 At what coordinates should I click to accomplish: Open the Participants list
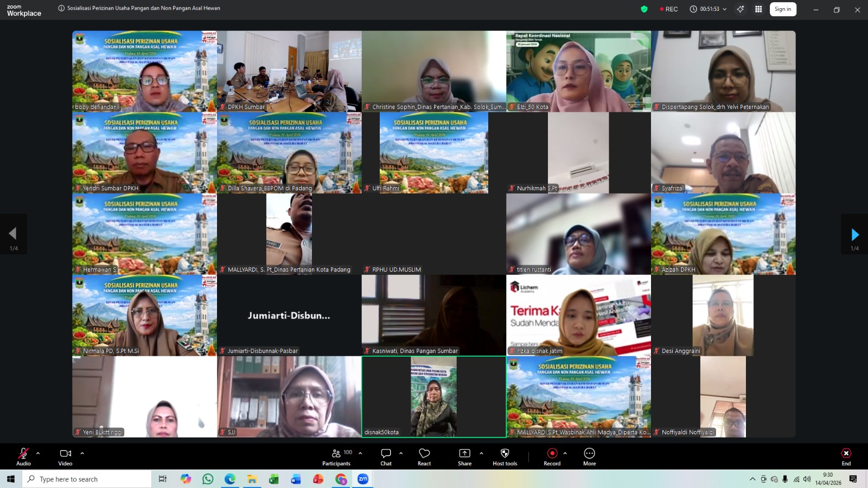[337, 456]
